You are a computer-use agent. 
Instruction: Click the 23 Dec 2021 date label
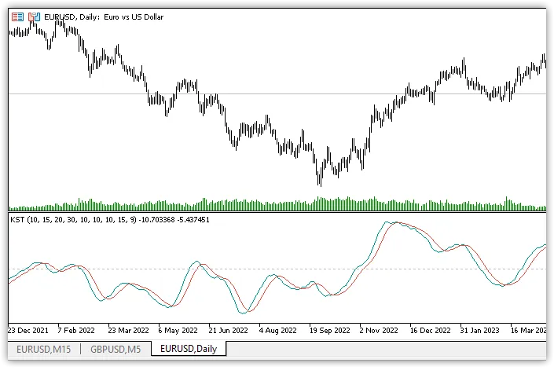pos(30,331)
